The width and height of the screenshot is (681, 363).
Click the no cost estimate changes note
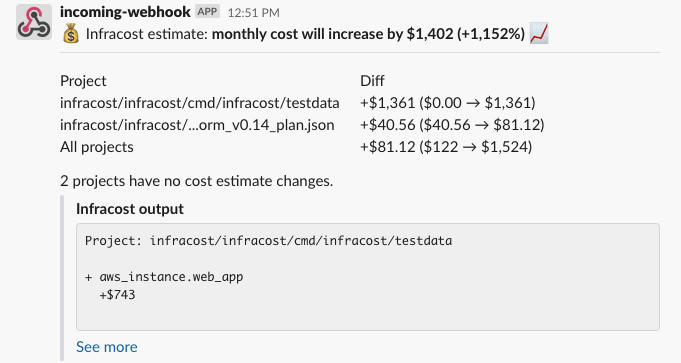pos(197,181)
